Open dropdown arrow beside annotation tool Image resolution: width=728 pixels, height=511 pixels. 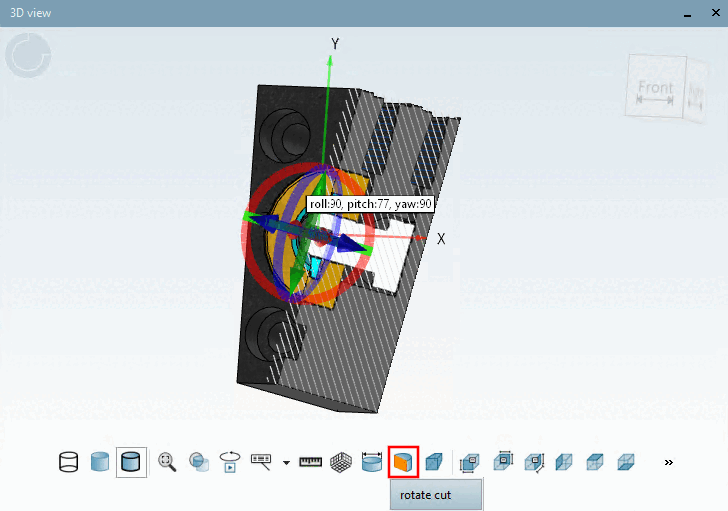click(x=286, y=463)
